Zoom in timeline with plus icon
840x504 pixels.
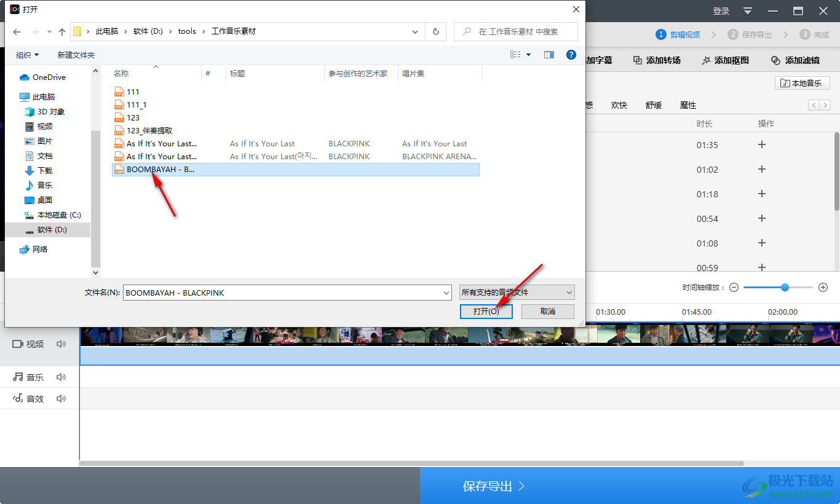click(823, 288)
